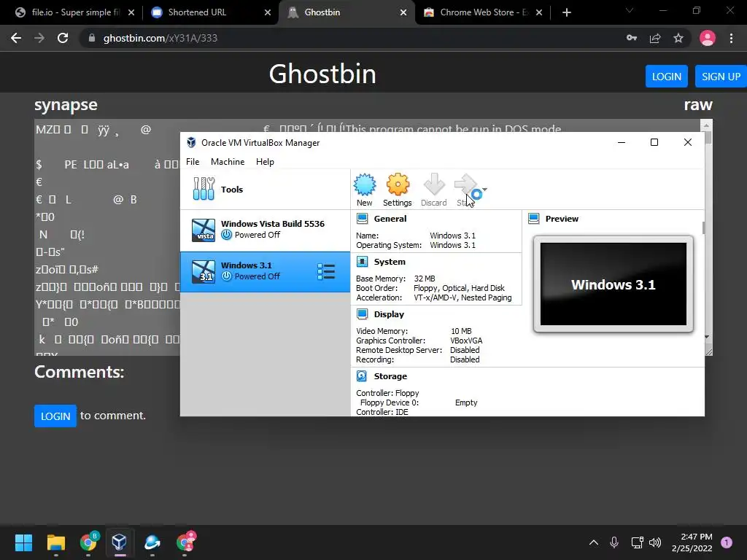Click the VirtualBox taskbar icon
The height and width of the screenshot is (560, 747).
click(120, 542)
